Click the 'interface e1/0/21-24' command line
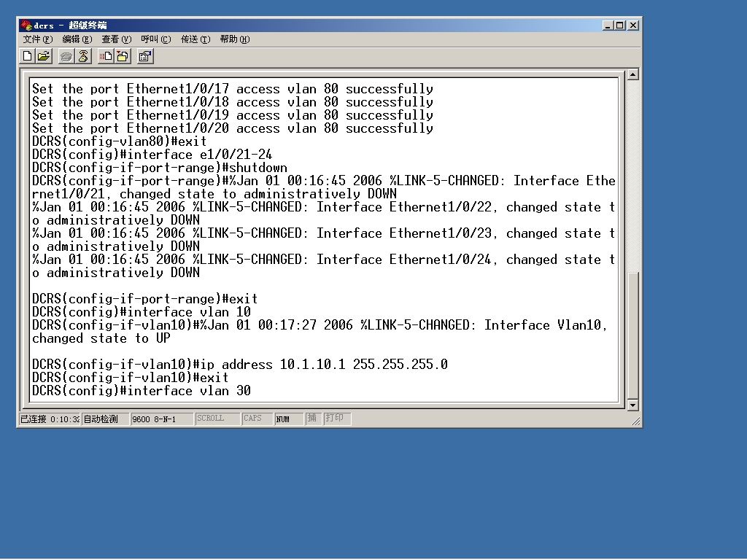The width and height of the screenshot is (747, 560). click(152, 155)
